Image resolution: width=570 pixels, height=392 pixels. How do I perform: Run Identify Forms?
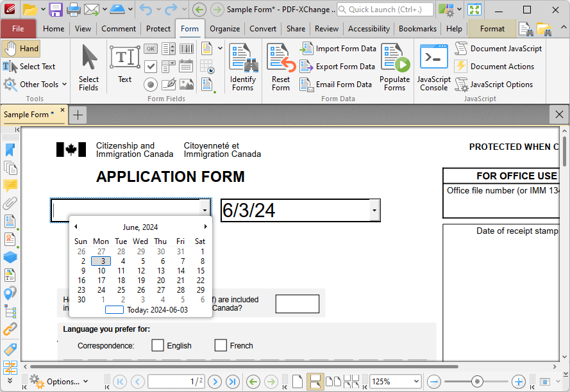pos(242,67)
